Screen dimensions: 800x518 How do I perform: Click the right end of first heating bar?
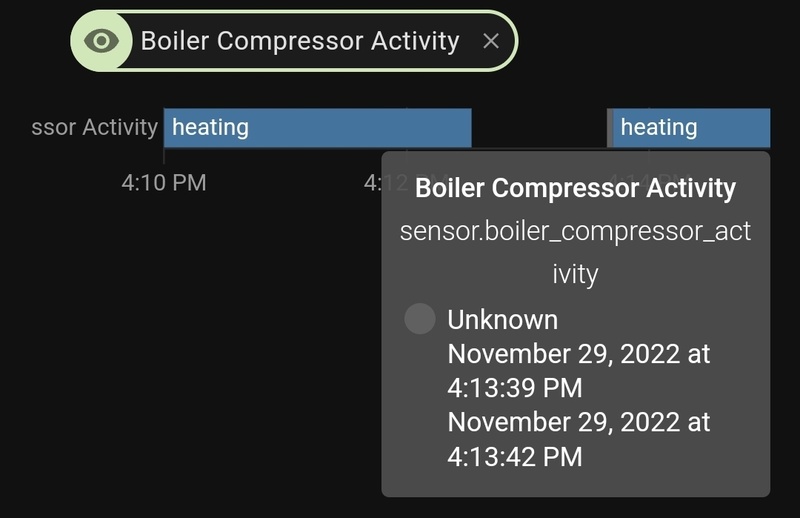[x=464, y=128]
